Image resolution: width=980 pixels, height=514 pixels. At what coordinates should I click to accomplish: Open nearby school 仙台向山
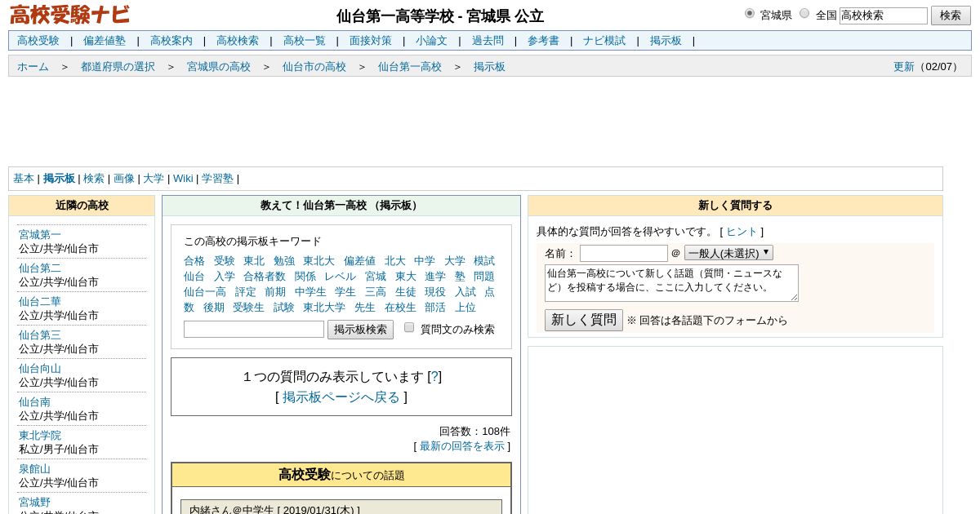click(40, 369)
